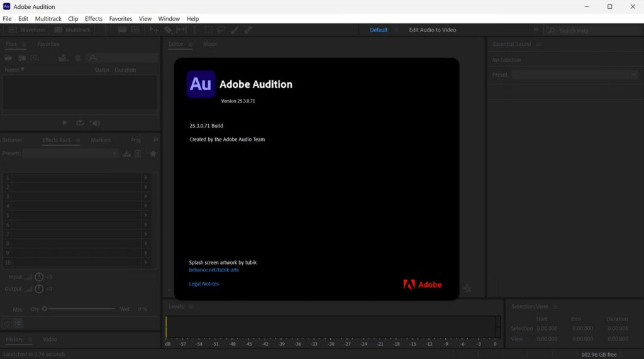Open the Multitrack menu
The image size is (644, 359).
(x=48, y=19)
